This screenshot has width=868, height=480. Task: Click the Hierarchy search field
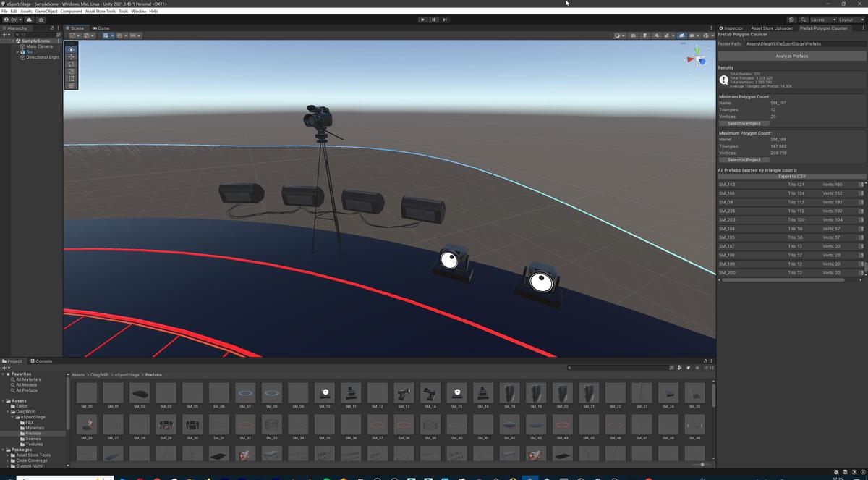pyautogui.click(x=36, y=35)
